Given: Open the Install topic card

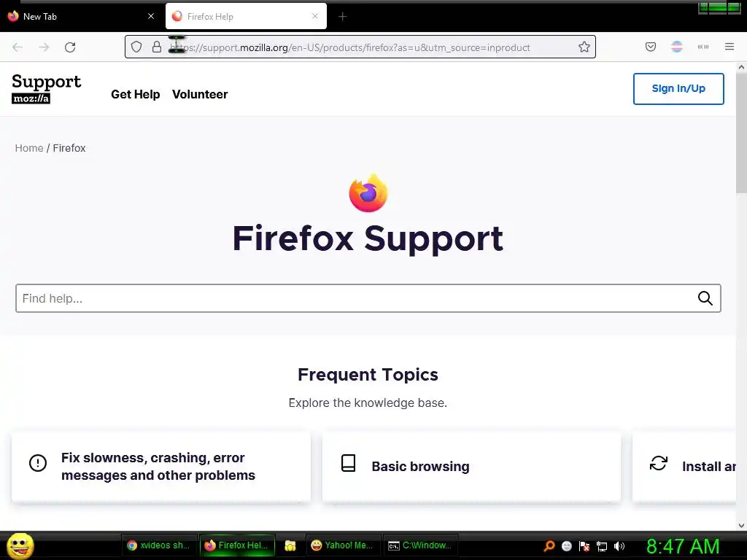Looking at the screenshot, I should point(684,467).
